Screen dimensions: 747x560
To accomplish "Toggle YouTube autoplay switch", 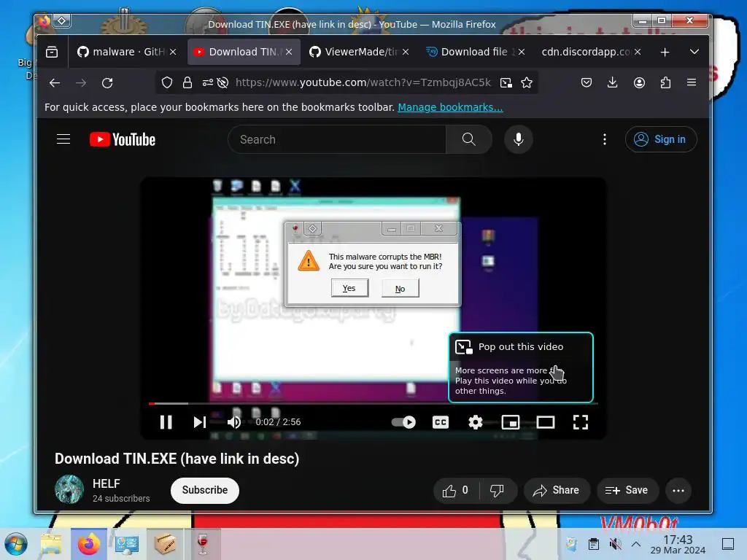I will 403,422.
